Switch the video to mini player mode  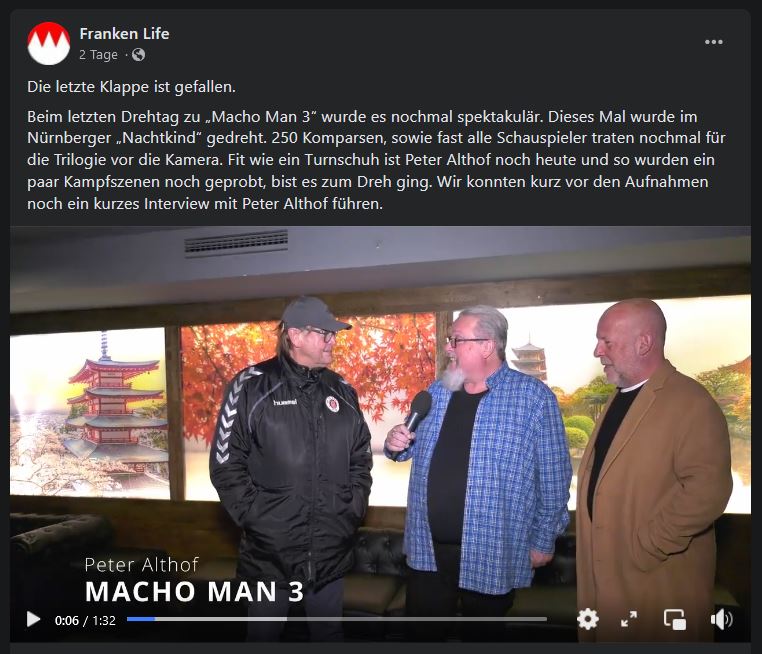point(675,620)
